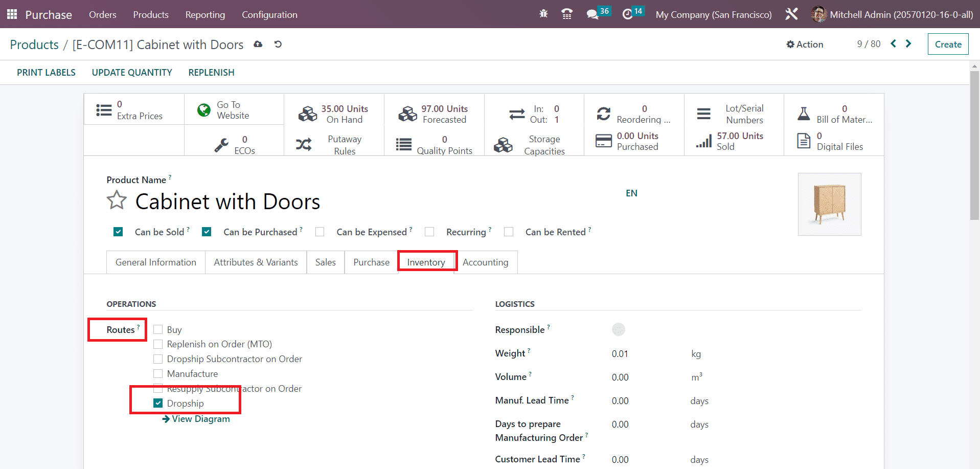Open the Configuration menu

(x=269, y=15)
